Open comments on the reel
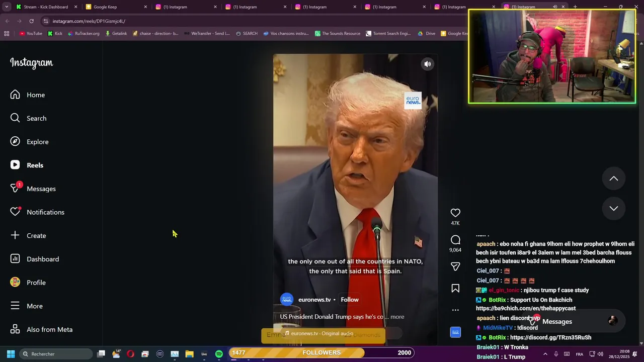644x362 pixels. click(455, 240)
